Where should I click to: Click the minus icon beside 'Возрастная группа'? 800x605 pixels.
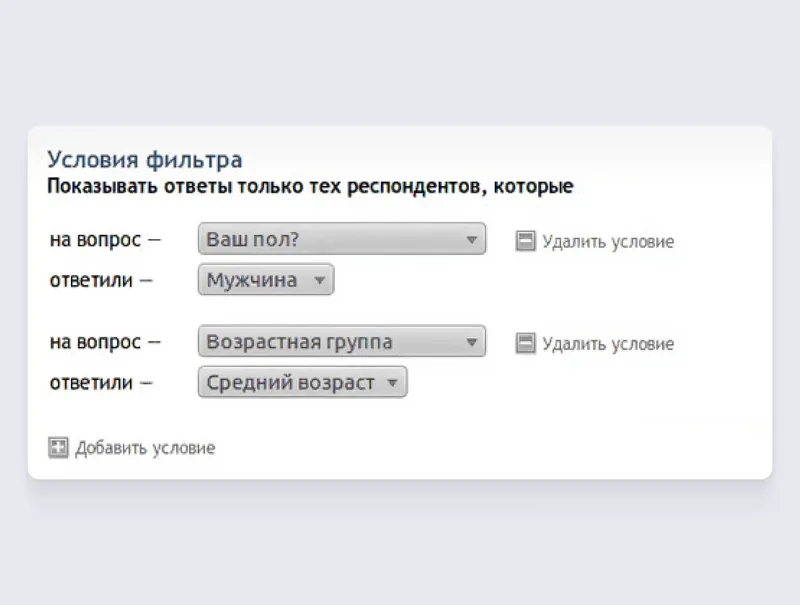pyautogui.click(x=526, y=343)
